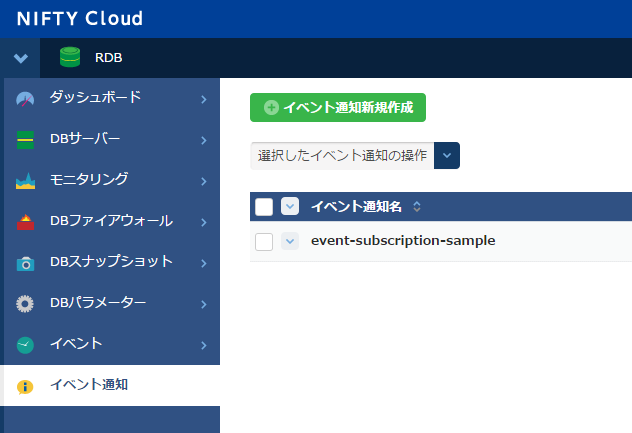Click the DBサーバー green server icon
The image size is (632, 433).
tap(25, 140)
